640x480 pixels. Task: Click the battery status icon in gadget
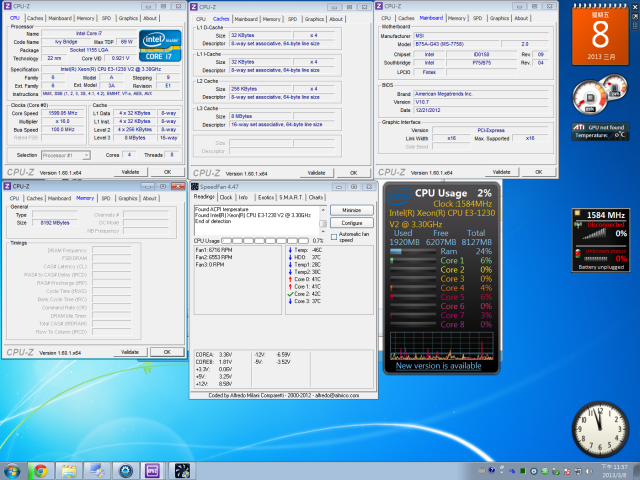click(x=578, y=254)
